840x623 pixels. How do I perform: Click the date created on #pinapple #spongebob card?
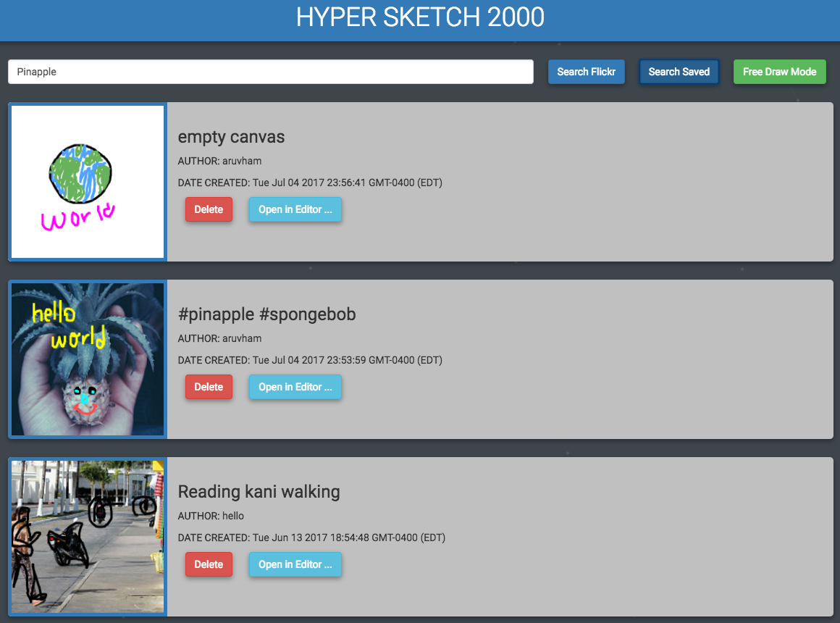(x=310, y=360)
